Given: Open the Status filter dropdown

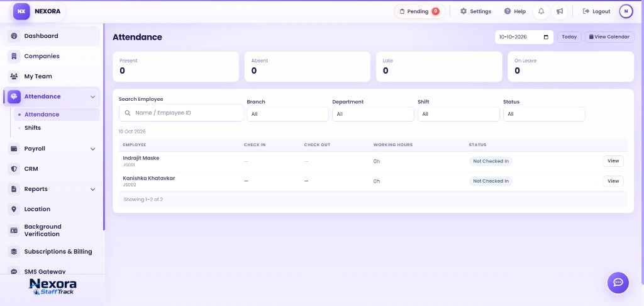Looking at the screenshot, I should tap(544, 114).
